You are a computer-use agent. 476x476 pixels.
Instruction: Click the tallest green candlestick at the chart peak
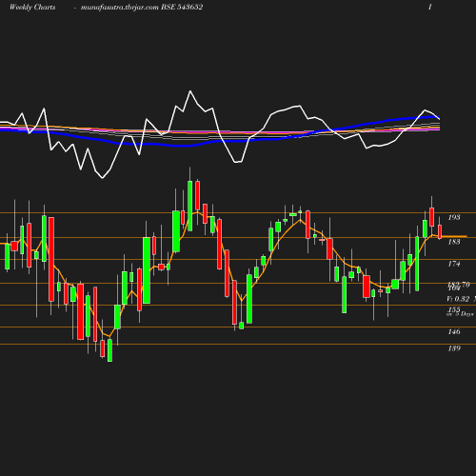[189, 206]
